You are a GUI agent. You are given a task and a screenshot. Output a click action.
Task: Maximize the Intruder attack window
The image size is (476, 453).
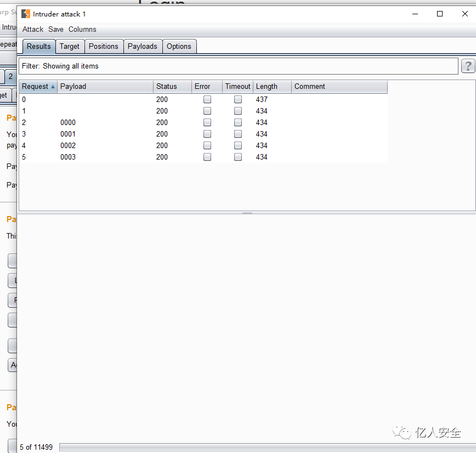click(x=440, y=14)
